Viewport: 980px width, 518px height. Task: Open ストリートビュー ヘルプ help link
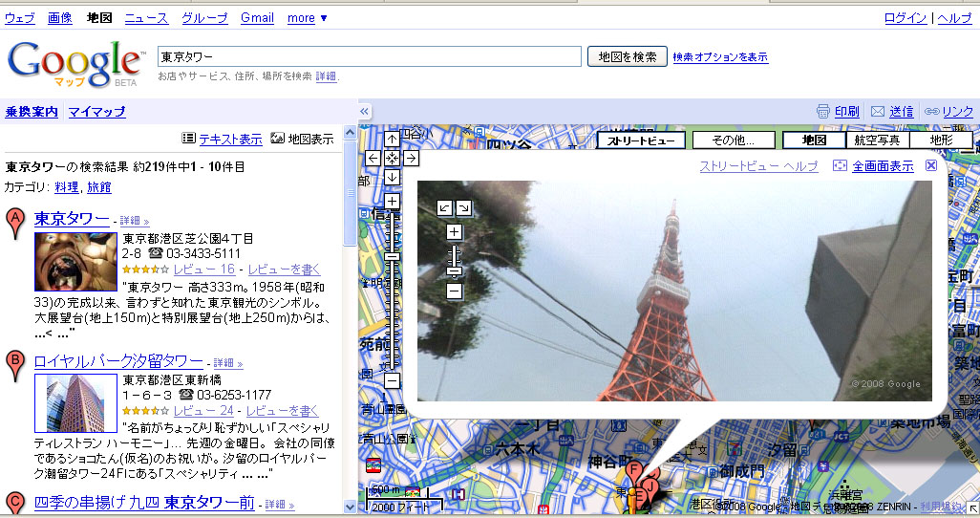pyautogui.click(x=758, y=165)
